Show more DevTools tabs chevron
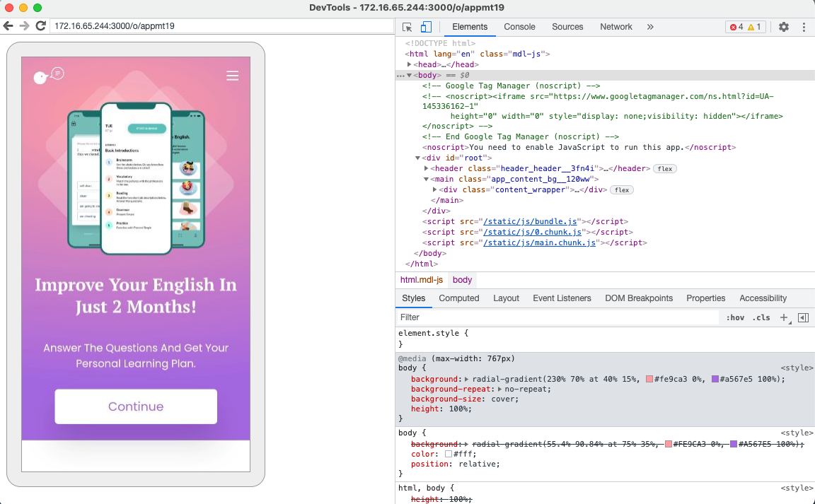The image size is (815, 504). (x=649, y=27)
